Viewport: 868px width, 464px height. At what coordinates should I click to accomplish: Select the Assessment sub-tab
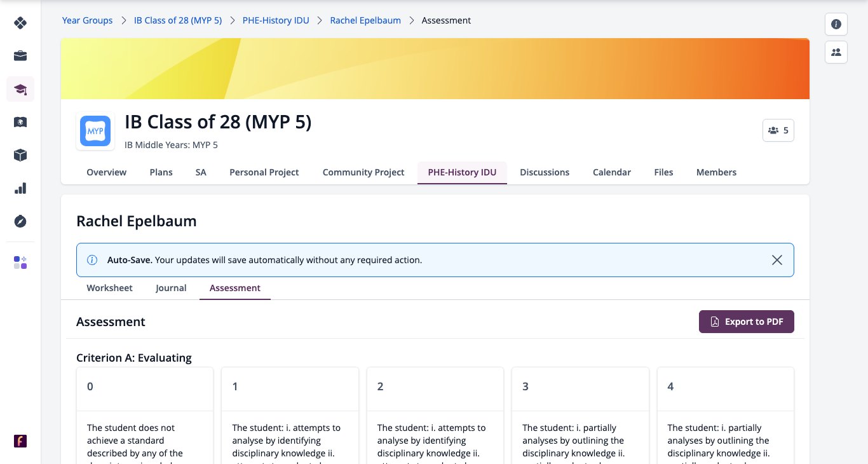(x=235, y=288)
